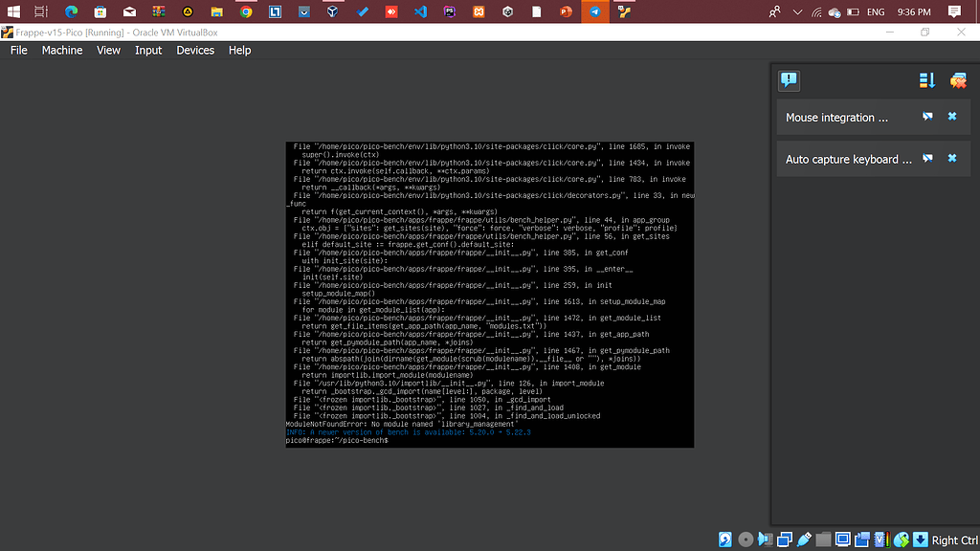
Task: Delete all VirtualBox notifications
Action: 958,80
